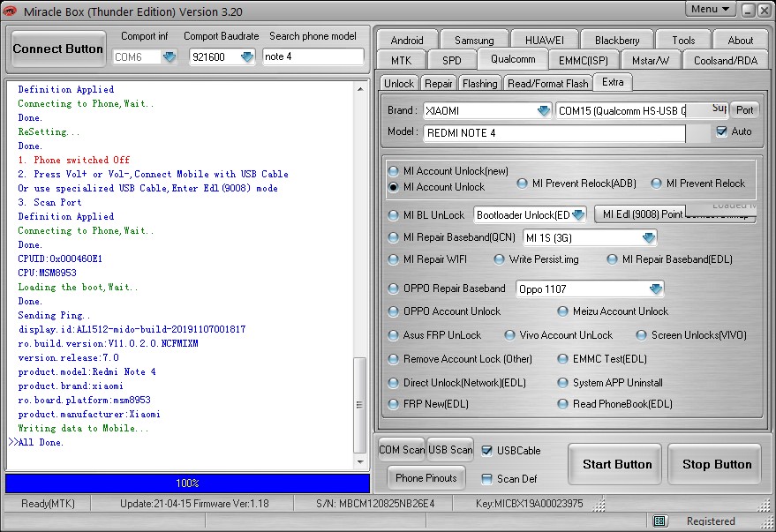Image resolution: width=776 pixels, height=532 pixels.
Task: Switch to the Samsung tab
Action: [474, 40]
